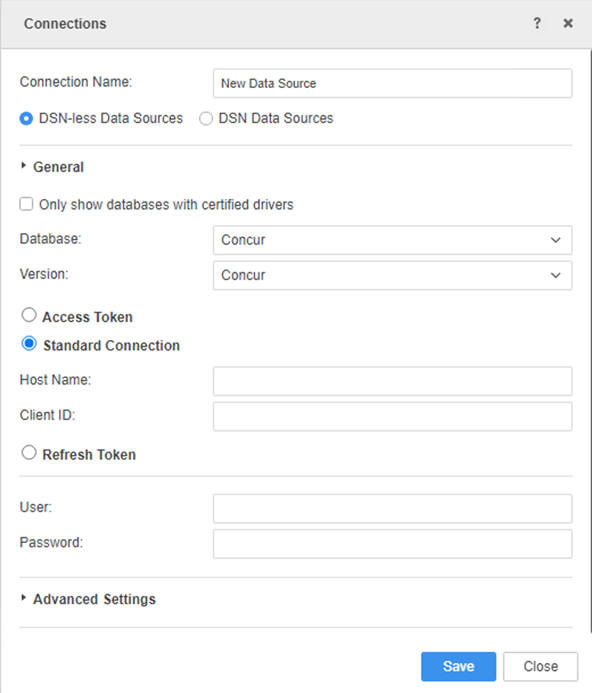Image resolution: width=592 pixels, height=693 pixels.
Task: Select DSN Data Sources option
Action: click(206, 118)
